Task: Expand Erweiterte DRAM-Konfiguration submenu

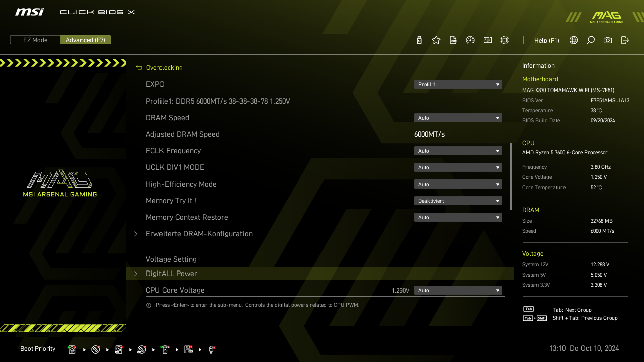Action: pyautogui.click(x=199, y=234)
